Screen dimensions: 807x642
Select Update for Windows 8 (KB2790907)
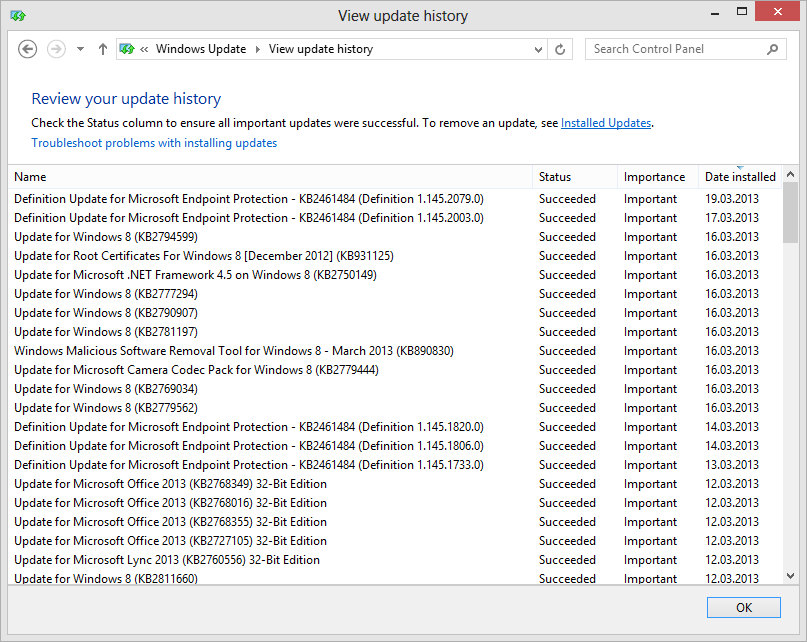pos(395,314)
